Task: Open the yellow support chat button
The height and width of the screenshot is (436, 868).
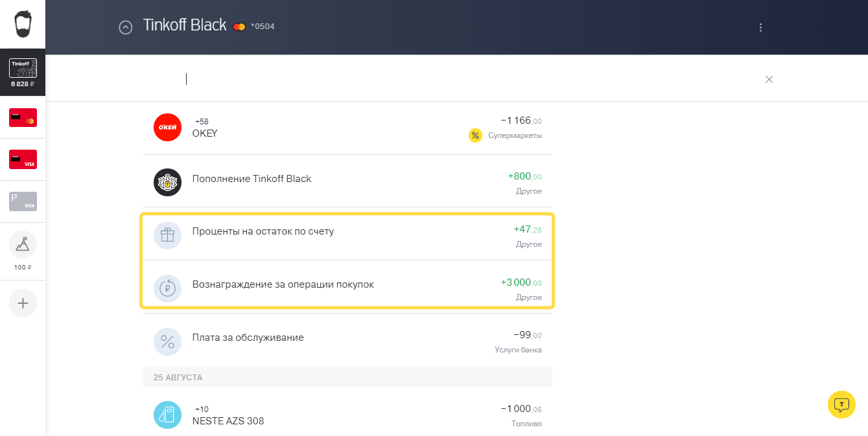Action: point(841,405)
